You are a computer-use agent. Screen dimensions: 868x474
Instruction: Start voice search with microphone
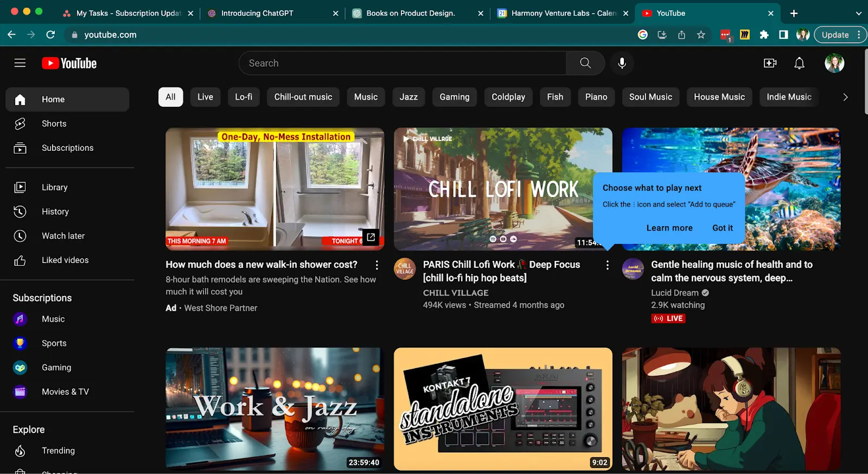tap(622, 63)
